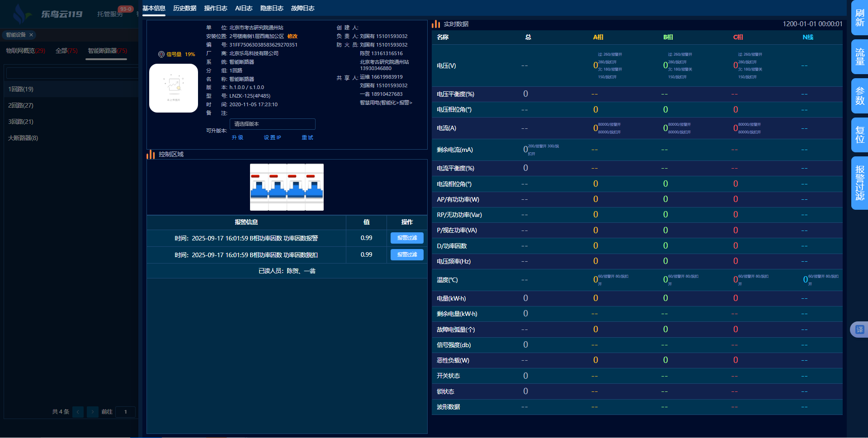Select the 2回路(27) group in list
The width and height of the screenshot is (868, 438).
pyautogui.click(x=21, y=105)
